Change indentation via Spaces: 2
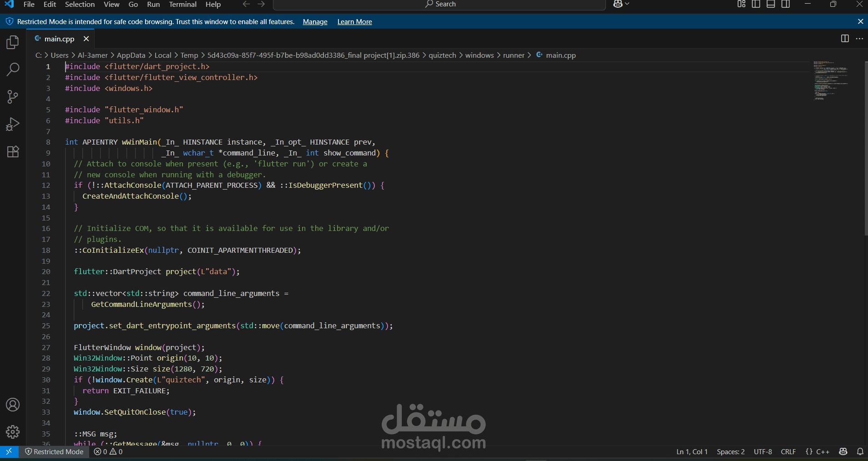The height and width of the screenshot is (461, 868). coord(731,451)
